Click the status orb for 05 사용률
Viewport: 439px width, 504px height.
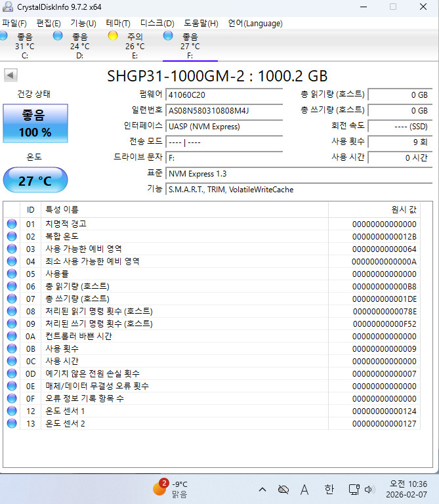click(x=12, y=274)
